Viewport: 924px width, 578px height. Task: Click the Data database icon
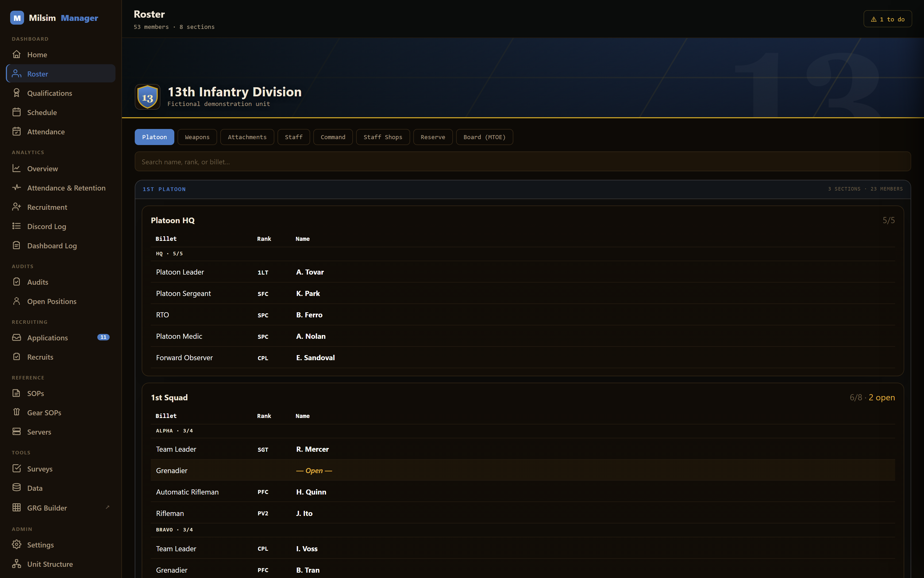16,488
